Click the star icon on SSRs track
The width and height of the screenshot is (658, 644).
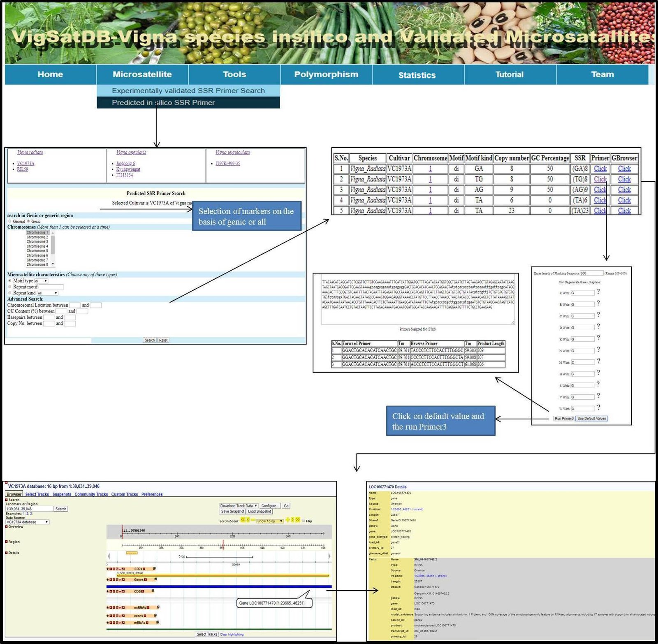108,569
